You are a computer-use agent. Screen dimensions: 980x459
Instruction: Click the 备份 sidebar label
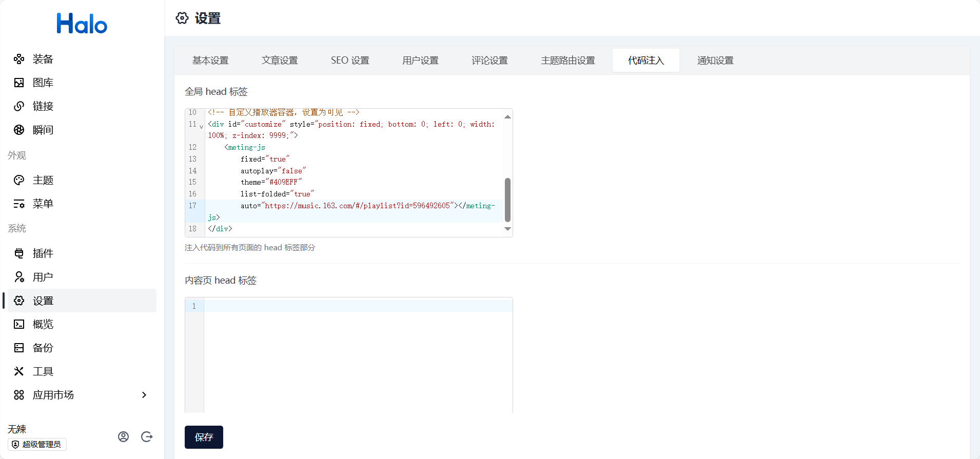pos(43,348)
